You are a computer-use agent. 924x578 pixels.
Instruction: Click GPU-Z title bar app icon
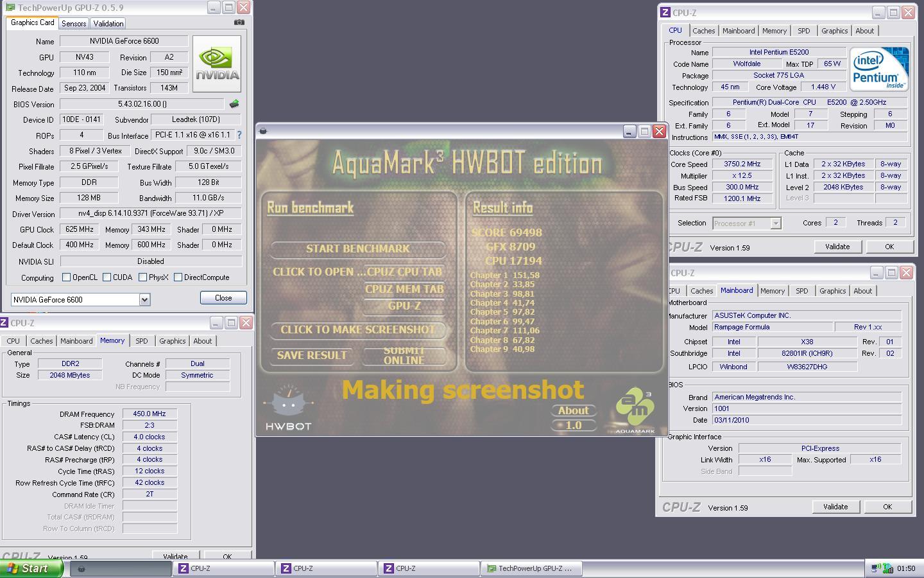(10, 8)
